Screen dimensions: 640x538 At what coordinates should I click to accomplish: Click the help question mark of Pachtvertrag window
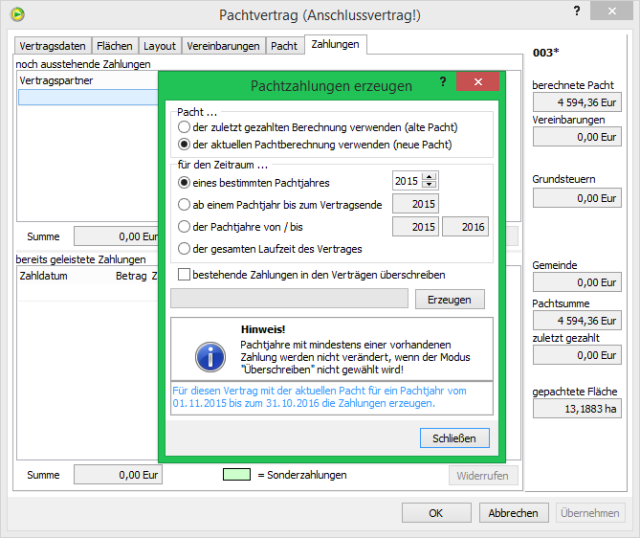576,11
